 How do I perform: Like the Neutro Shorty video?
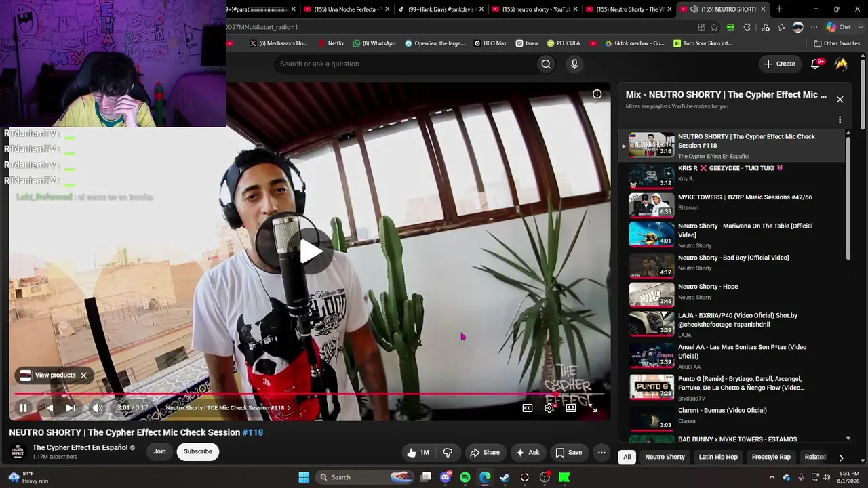[418, 453]
